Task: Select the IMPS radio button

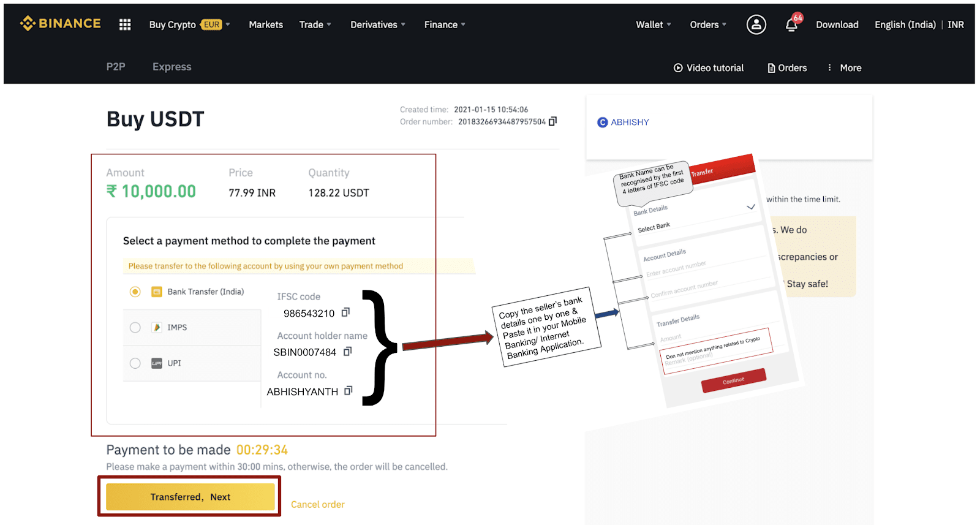Action: click(135, 327)
